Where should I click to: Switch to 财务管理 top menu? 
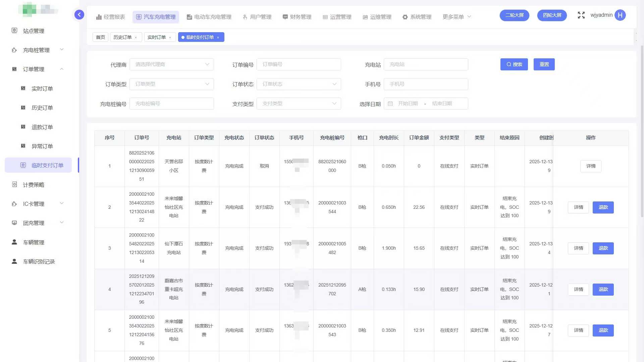click(x=297, y=17)
